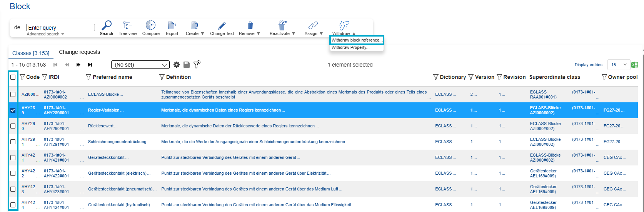The width and height of the screenshot is (644, 212).
Task: Open the Tree view tool
Action: tap(128, 26)
